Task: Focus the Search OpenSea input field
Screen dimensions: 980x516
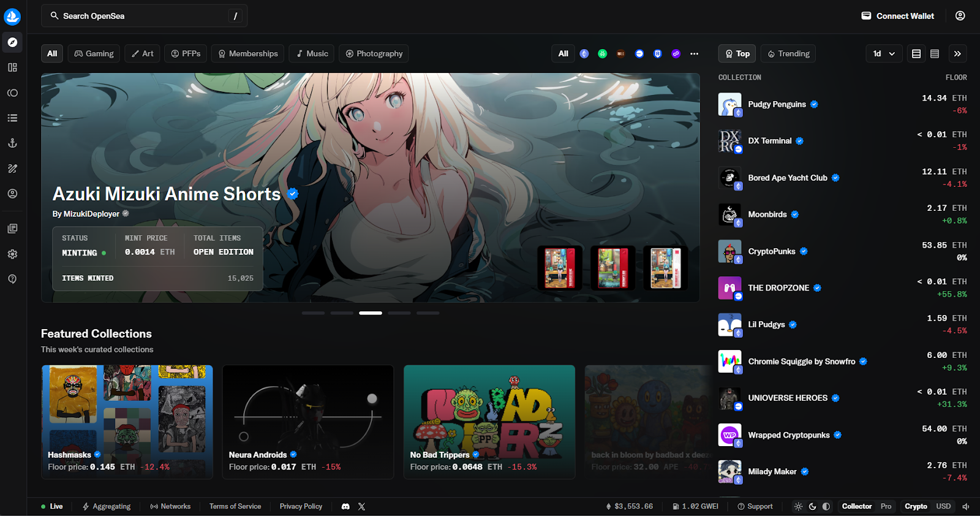Action: click(145, 16)
